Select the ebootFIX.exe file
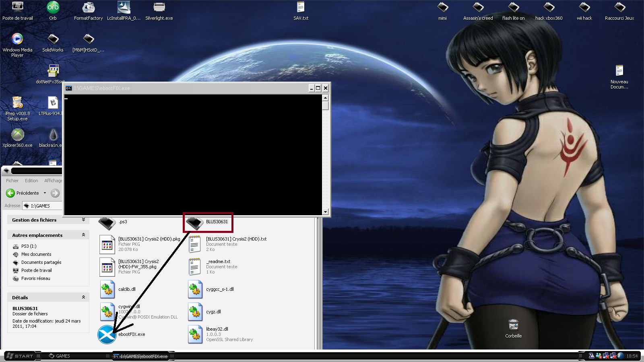The image size is (644, 362). point(122,334)
